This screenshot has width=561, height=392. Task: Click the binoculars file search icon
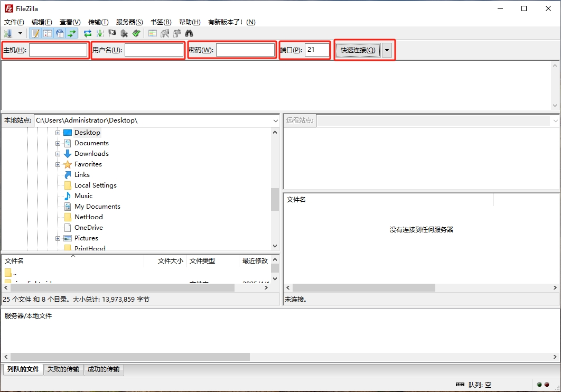pyautogui.click(x=189, y=34)
